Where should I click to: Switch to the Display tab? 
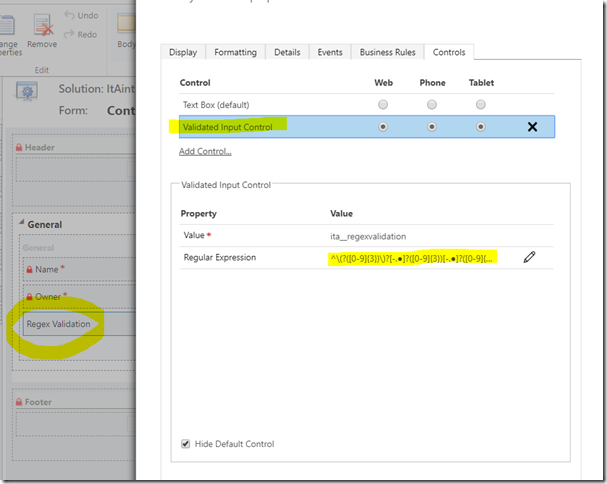click(183, 52)
